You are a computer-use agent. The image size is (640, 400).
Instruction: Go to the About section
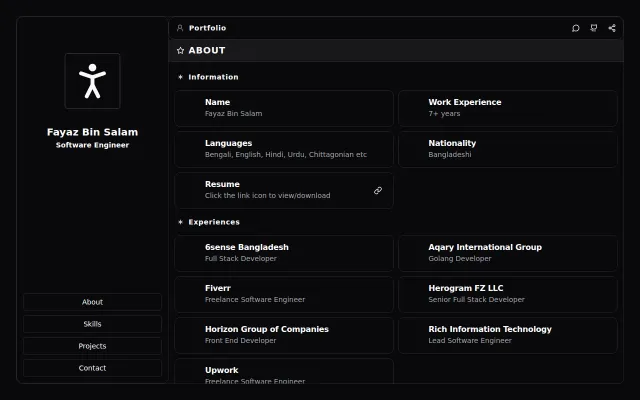point(93,302)
